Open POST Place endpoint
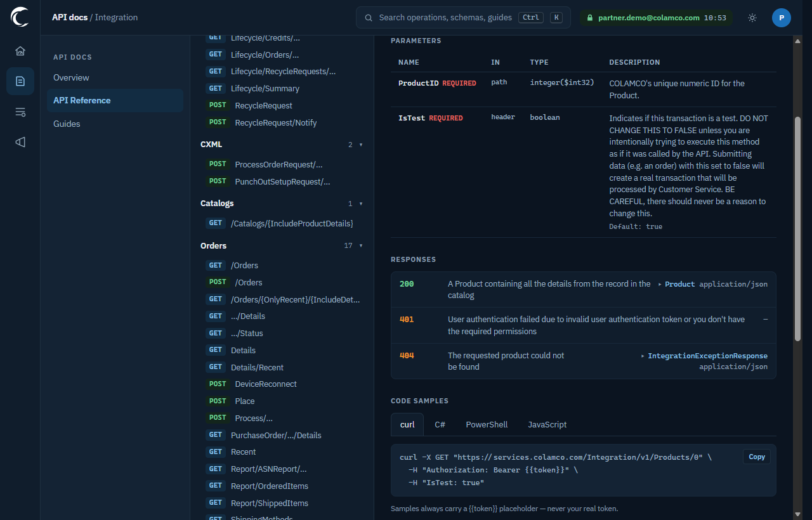The height and width of the screenshot is (520, 812). (x=282, y=401)
